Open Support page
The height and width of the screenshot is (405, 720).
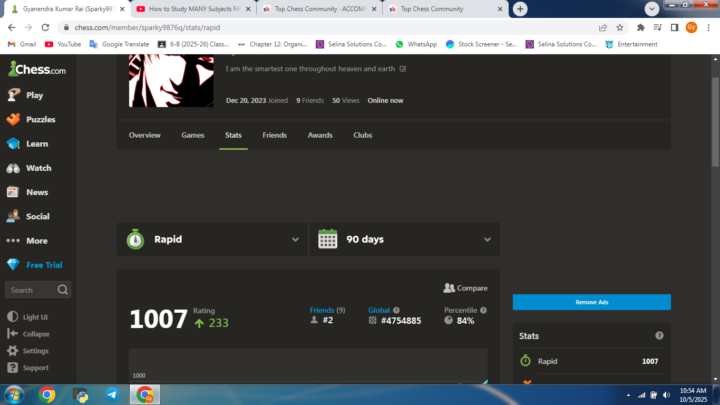pos(28,368)
